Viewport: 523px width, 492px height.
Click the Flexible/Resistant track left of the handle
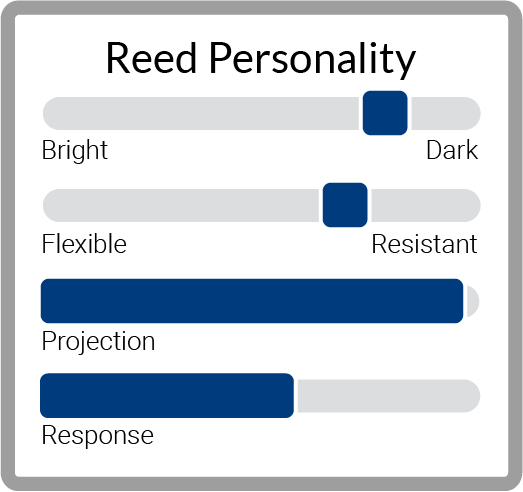click(x=181, y=205)
